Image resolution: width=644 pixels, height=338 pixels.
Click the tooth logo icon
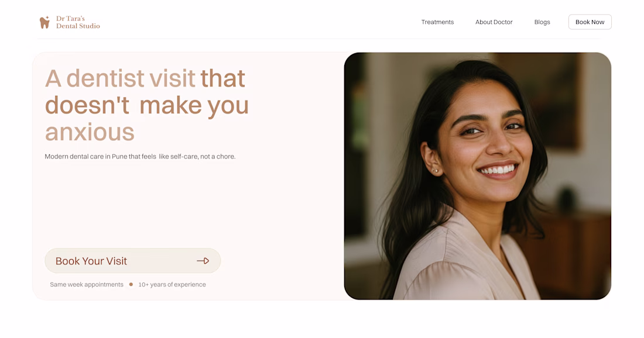click(x=44, y=22)
